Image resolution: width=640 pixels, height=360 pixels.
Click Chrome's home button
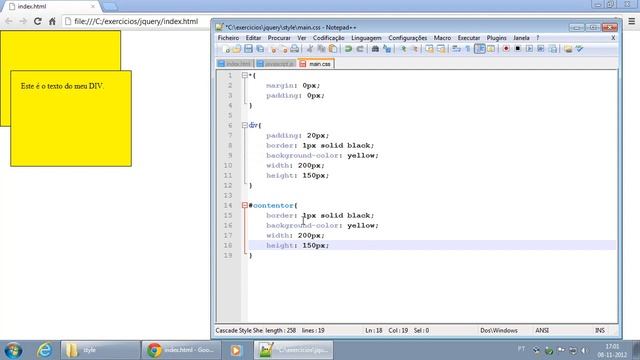(52, 21)
